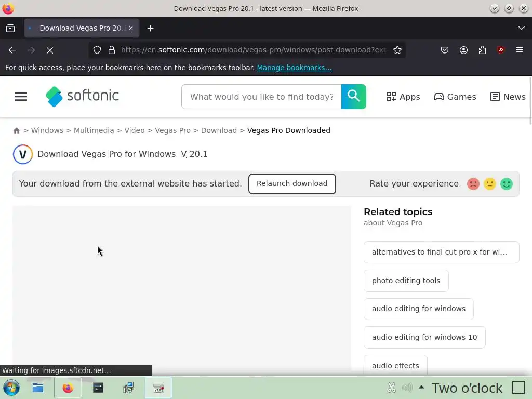This screenshot has width=532, height=399.
Task: Click the Softonic logo
Action: click(82, 96)
